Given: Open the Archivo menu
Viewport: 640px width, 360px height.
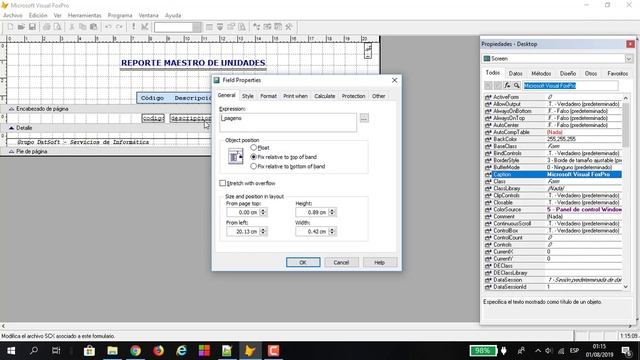Looking at the screenshot, I should click(13, 16).
